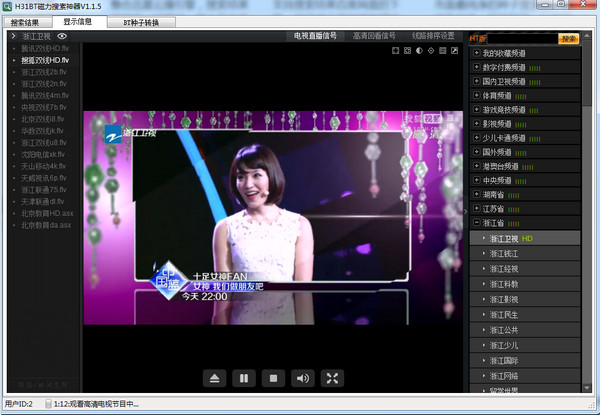600x415 pixels.
Task: Expand the 国内卫视频道 channel group
Action: (476, 81)
